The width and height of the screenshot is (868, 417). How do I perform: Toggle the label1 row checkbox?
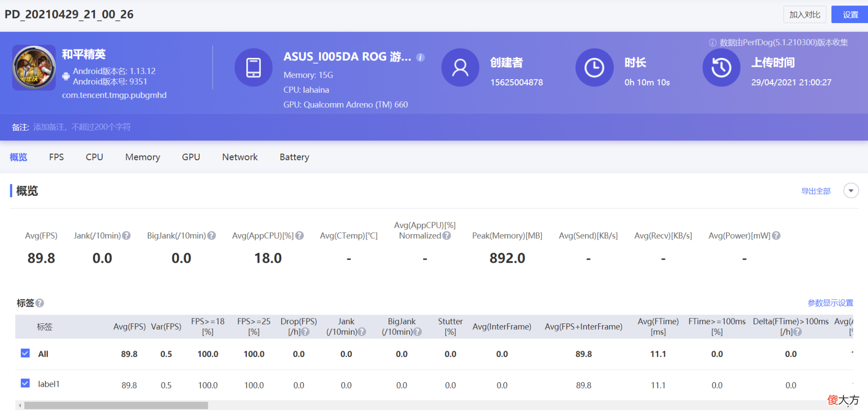click(25, 384)
